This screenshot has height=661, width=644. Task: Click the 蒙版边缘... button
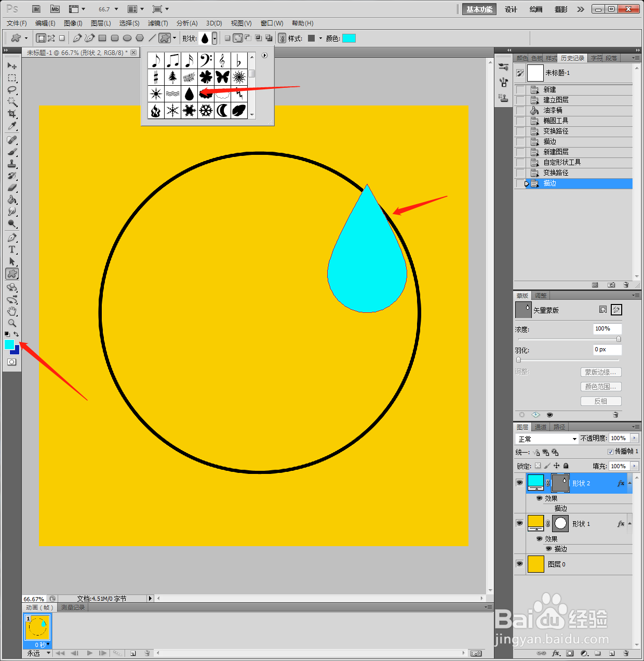[x=601, y=372]
